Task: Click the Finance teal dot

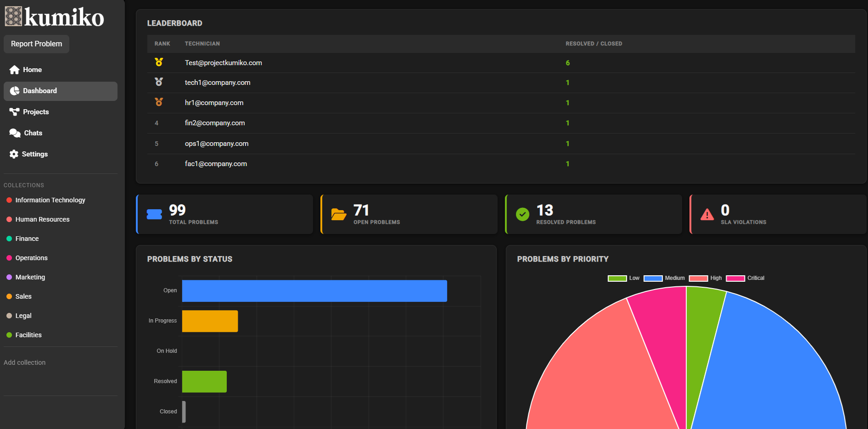Action: click(x=9, y=239)
